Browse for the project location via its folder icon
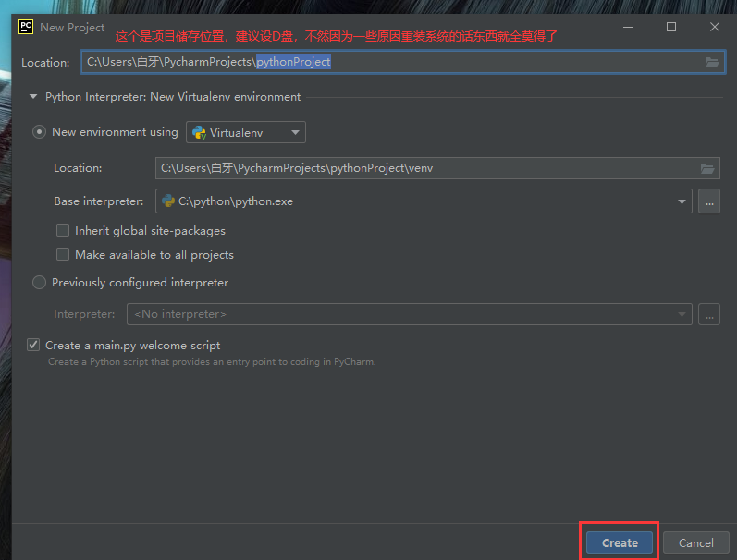Image resolution: width=737 pixels, height=560 pixels. 712,62
